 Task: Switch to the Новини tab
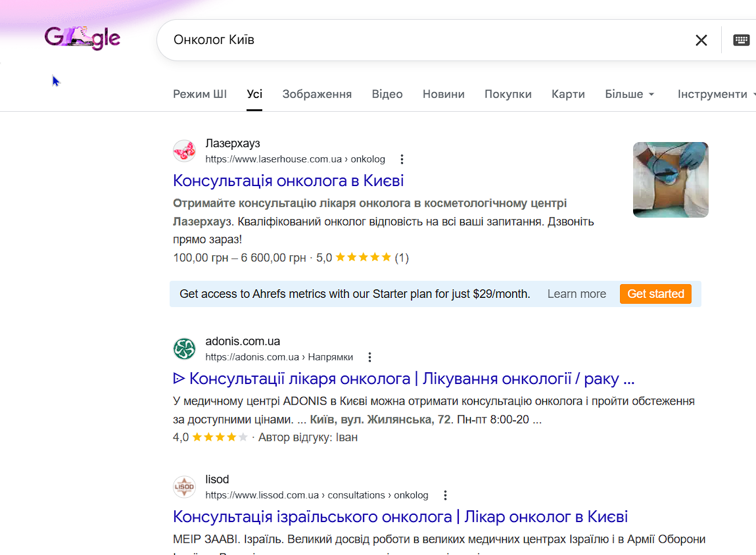tap(443, 94)
